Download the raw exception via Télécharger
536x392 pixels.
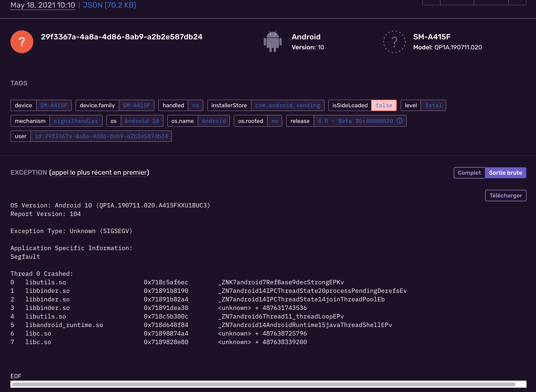pyautogui.click(x=505, y=195)
